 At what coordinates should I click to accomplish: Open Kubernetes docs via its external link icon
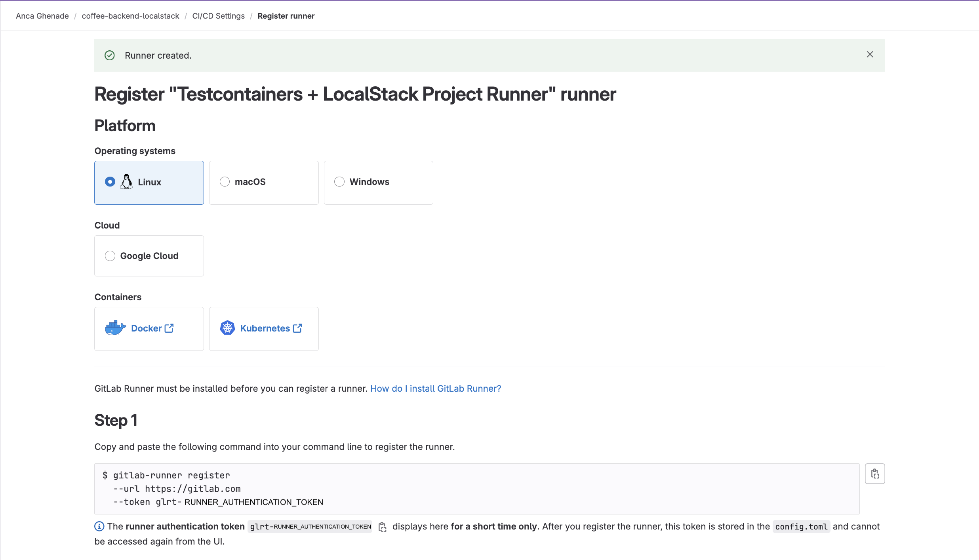pyautogui.click(x=297, y=328)
